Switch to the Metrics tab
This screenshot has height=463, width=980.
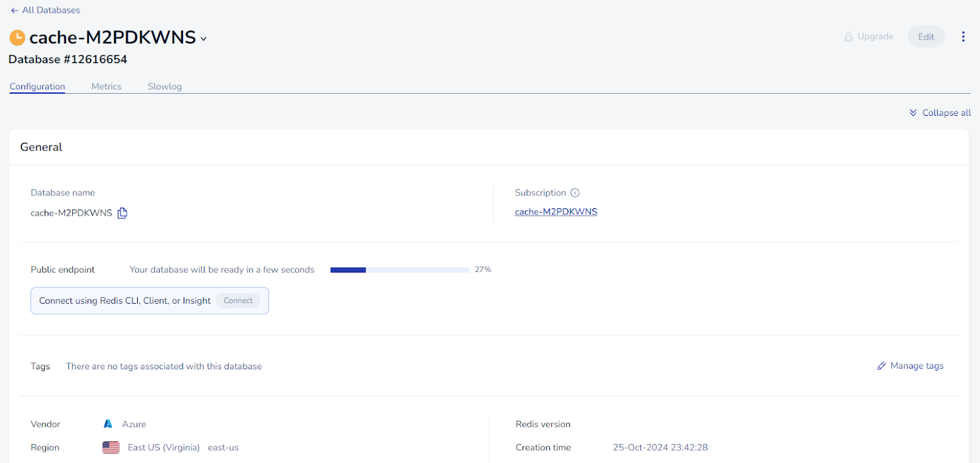(107, 86)
